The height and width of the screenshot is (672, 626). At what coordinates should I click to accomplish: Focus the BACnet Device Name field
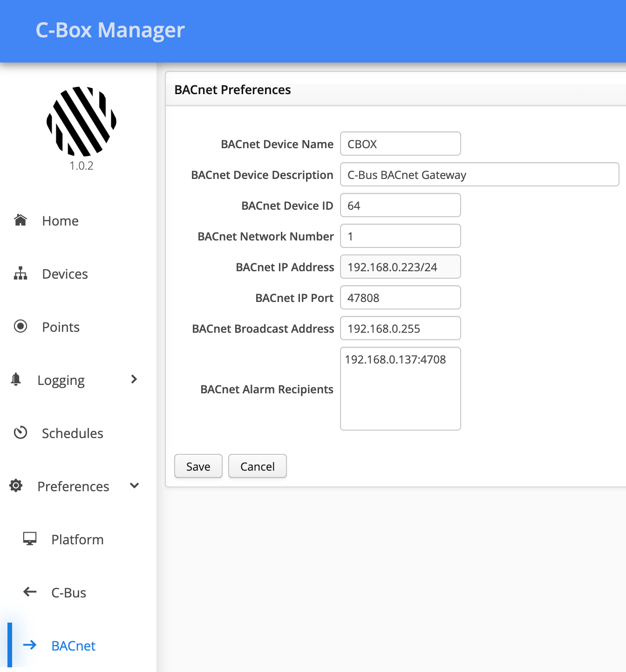[x=400, y=144]
